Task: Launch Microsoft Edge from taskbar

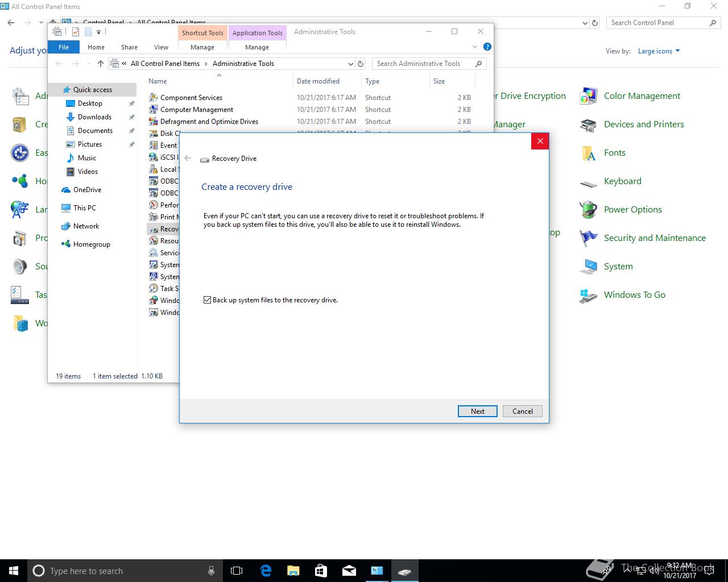Action: [266, 571]
